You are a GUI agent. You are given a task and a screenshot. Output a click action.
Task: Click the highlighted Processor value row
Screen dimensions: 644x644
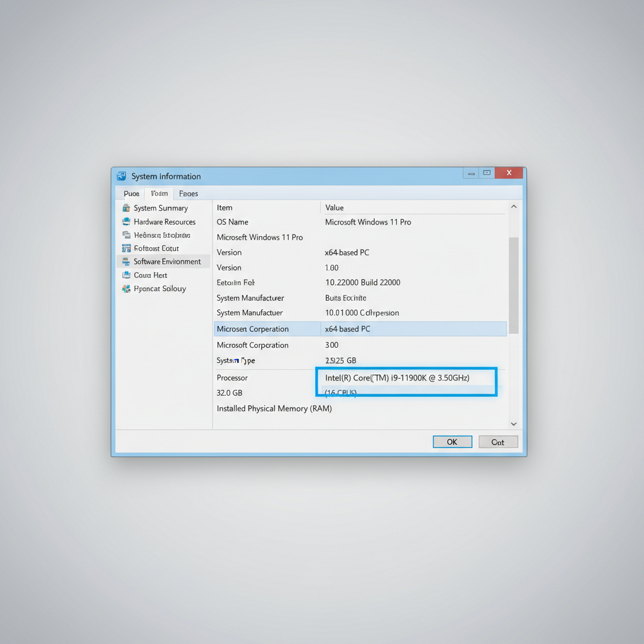pyautogui.click(x=406, y=380)
